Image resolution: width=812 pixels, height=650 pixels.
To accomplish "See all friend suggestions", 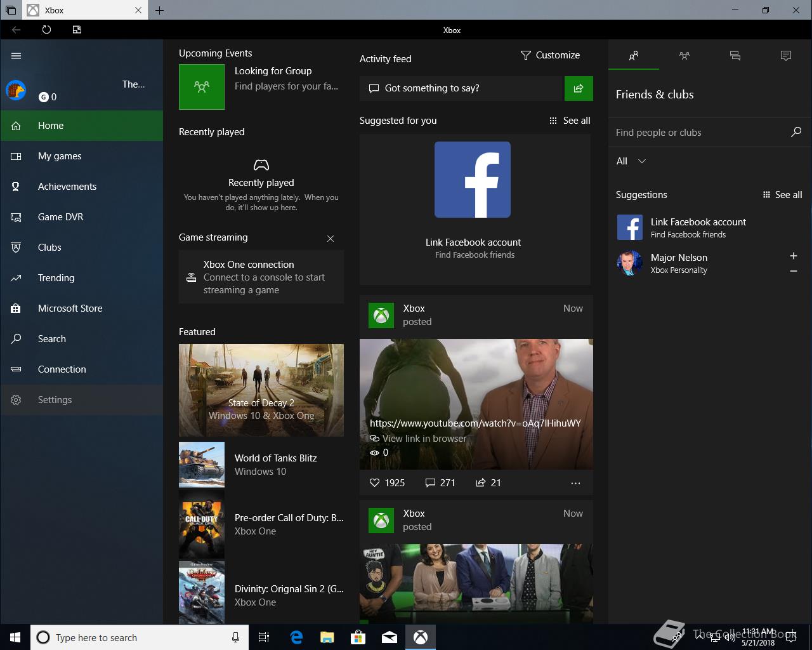I will pos(782,195).
